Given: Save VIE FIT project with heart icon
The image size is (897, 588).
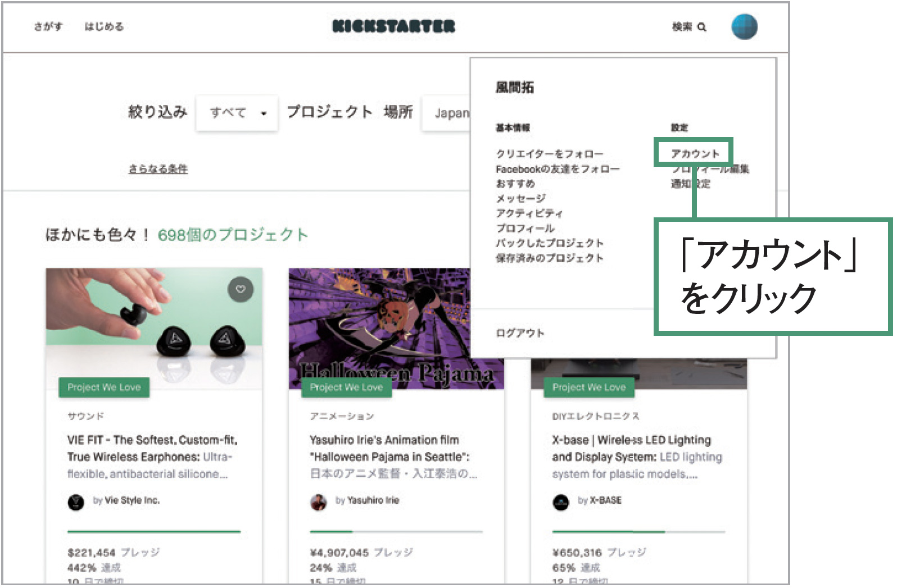Looking at the screenshot, I should (x=241, y=289).
